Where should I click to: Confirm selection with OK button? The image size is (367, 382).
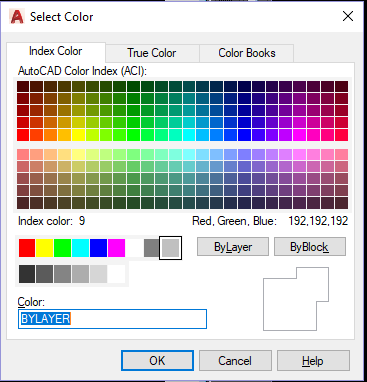(157, 361)
